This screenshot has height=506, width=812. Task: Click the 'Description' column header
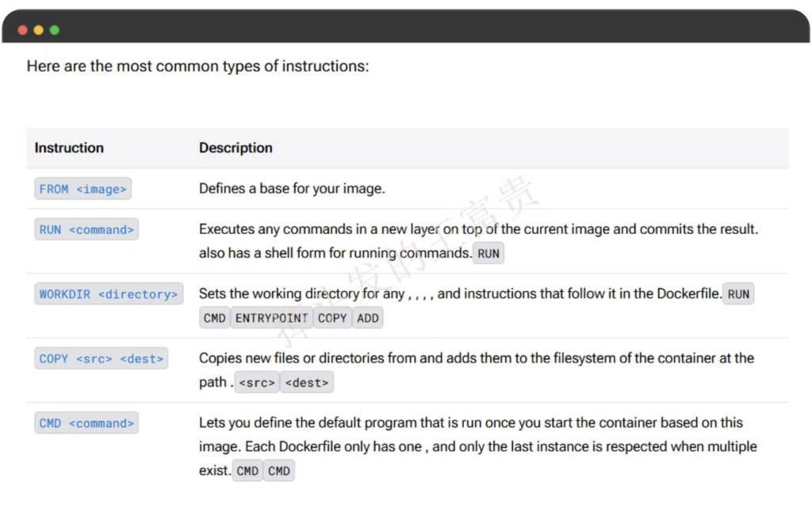236,148
